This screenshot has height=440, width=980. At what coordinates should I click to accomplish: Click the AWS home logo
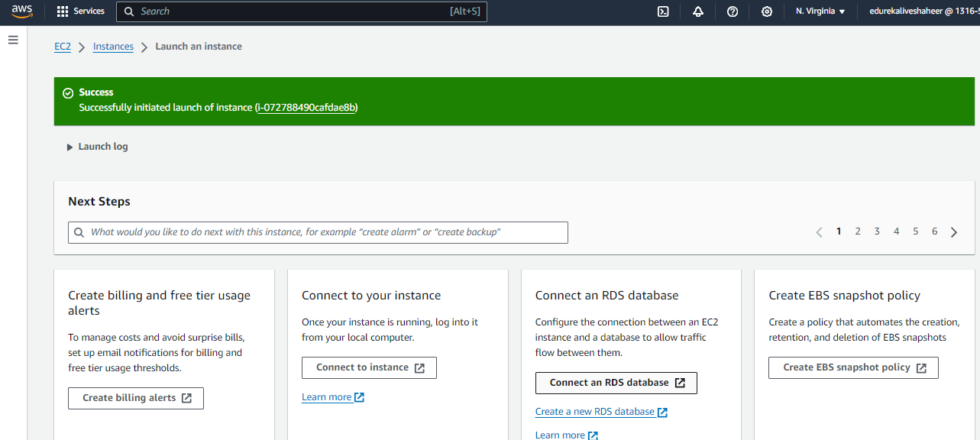pyautogui.click(x=21, y=11)
